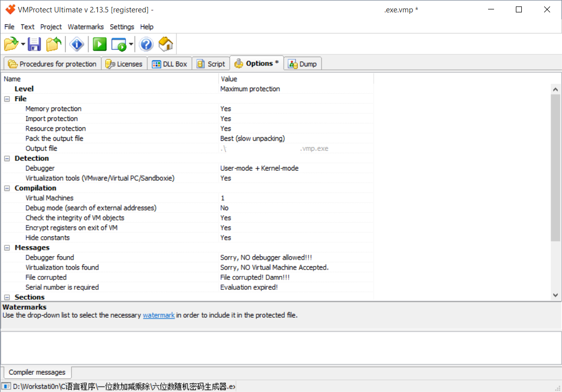Image resolution: width=562 pixels, height=392 pixels.
Task: Open help with the question mark icon
Action: [146, 44]
